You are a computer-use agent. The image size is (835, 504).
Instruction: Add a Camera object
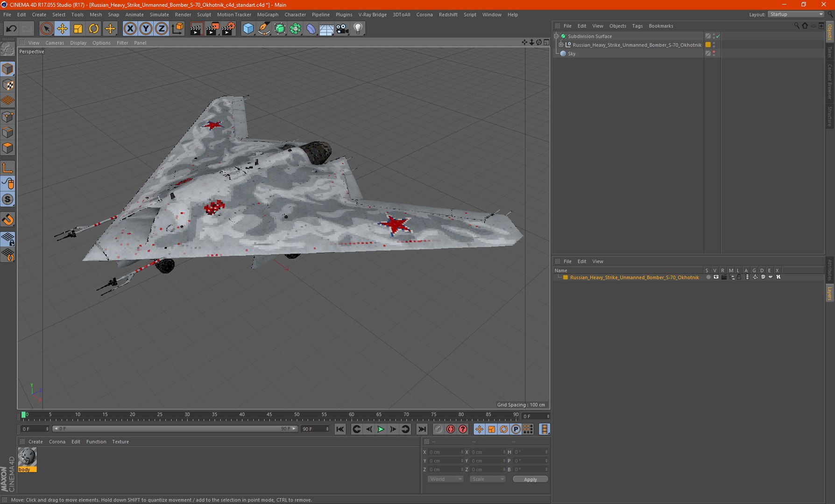342,29
